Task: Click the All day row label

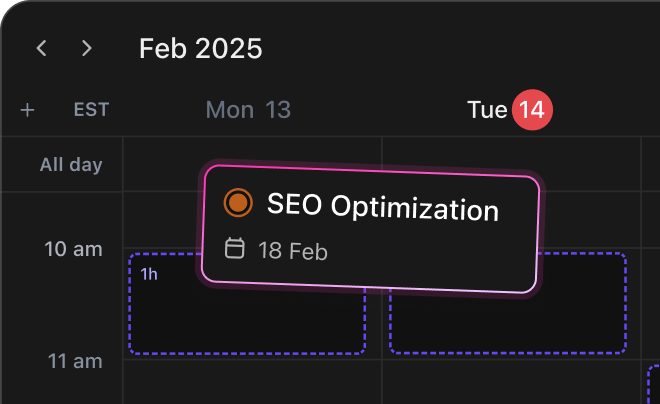Action: 71,165
